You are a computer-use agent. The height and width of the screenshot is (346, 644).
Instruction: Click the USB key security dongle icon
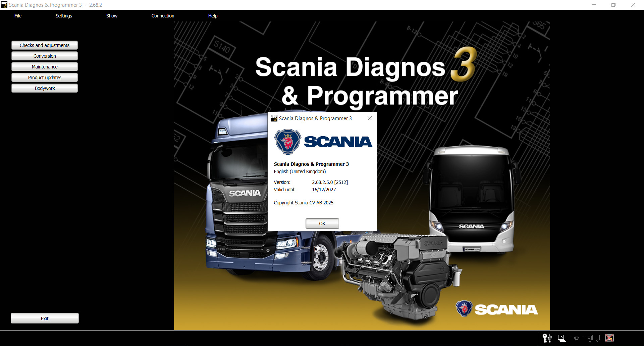[x=547, y=338]
